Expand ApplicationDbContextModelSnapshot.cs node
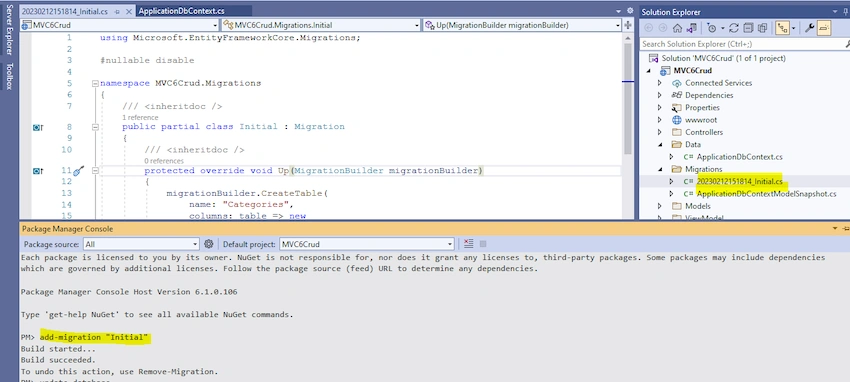Viewport: 850px width, 382px height. pyautogui.click(x=671, y=193)
